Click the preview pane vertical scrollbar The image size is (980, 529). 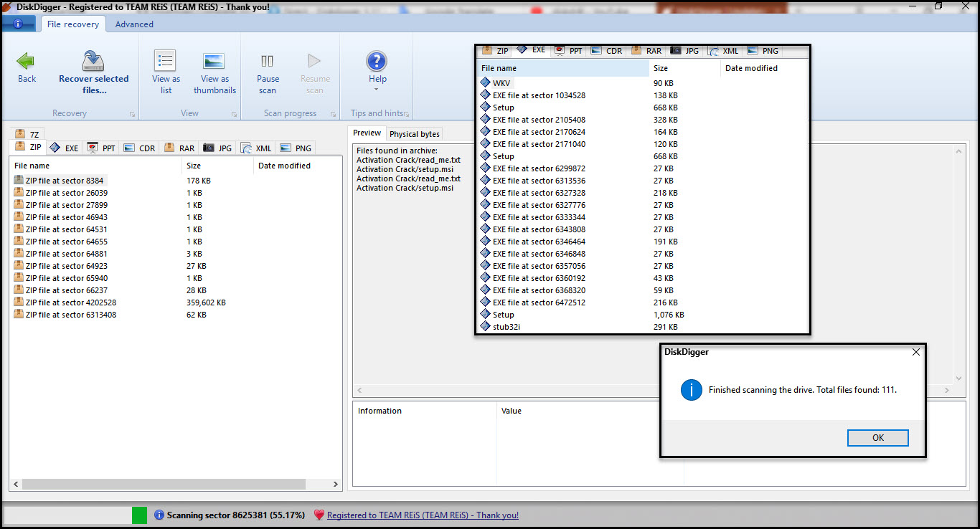[960, 264]
